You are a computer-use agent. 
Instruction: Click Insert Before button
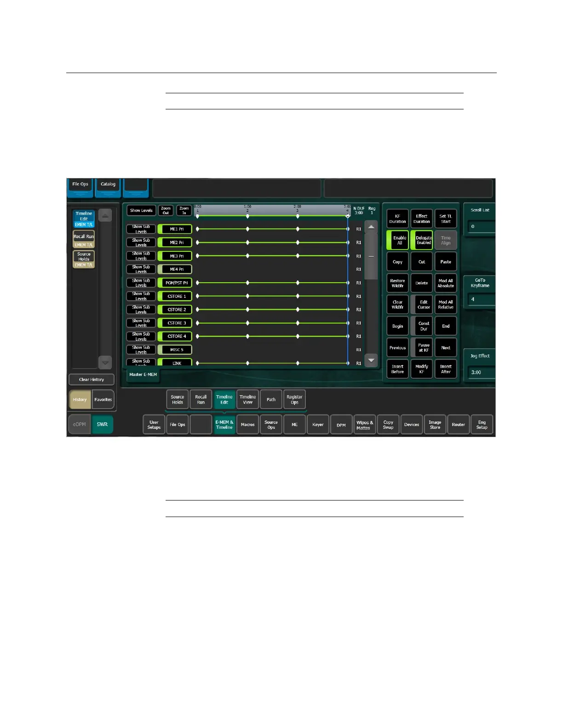click(397, 369)
